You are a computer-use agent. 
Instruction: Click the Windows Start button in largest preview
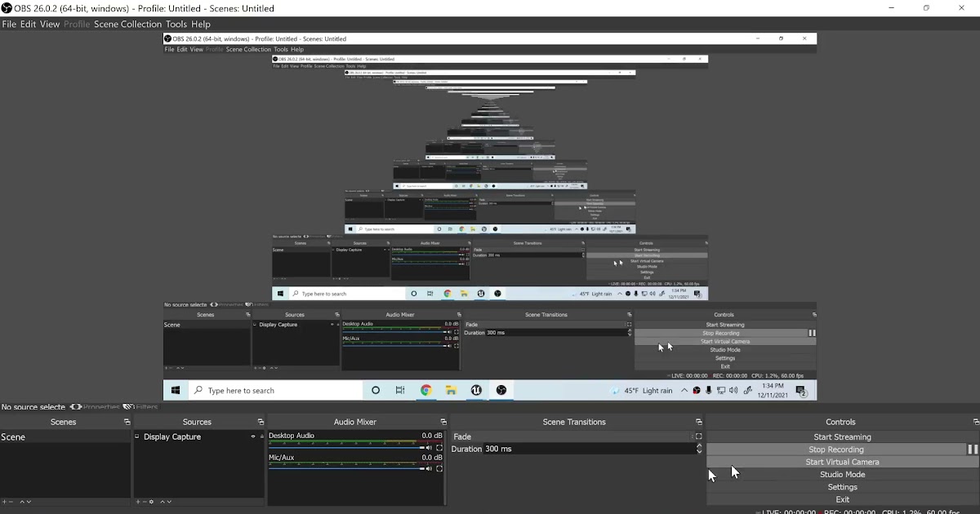coord(176,391)
